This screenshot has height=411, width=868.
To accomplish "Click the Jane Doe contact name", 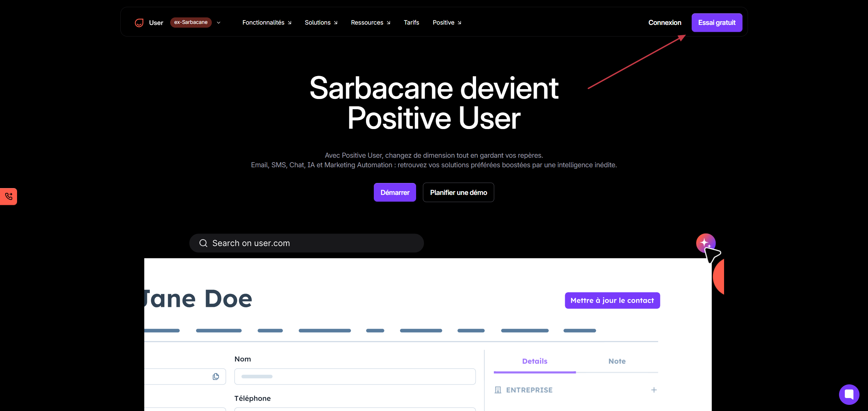I will (198, 299).
